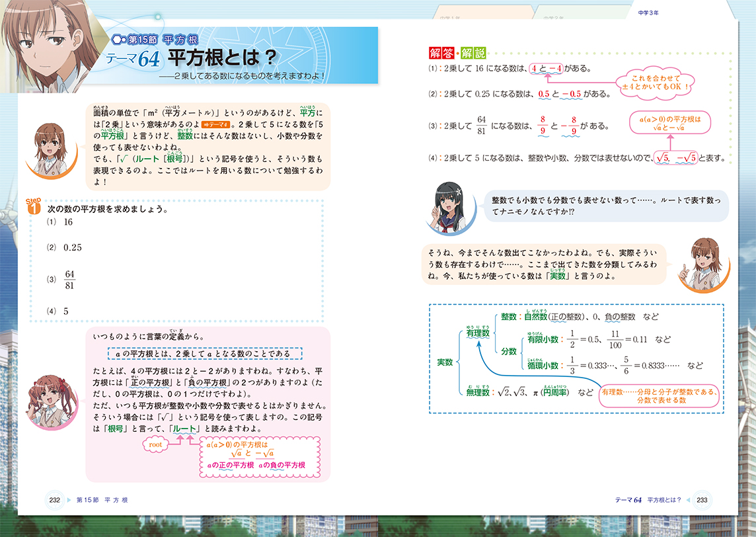Click the 有限小数 label in diagram
Image resolution: width=756 pixels, height=537 pixels.
click(x=543, y=339)
